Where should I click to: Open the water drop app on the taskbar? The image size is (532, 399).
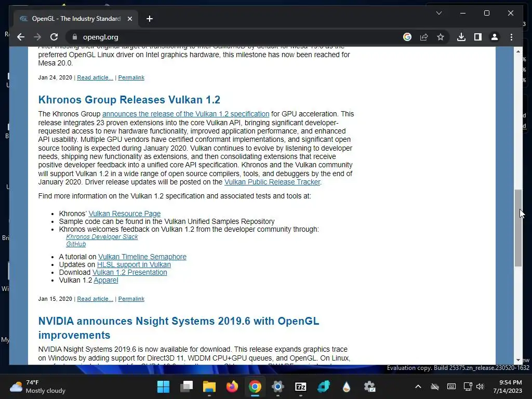pos(347,387)
